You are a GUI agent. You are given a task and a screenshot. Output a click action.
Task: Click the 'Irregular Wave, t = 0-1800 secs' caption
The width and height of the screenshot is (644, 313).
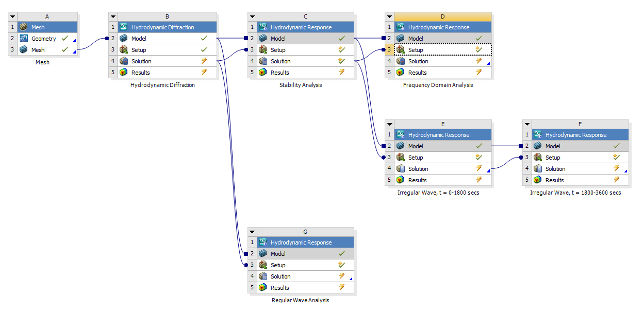pos(438,193)
